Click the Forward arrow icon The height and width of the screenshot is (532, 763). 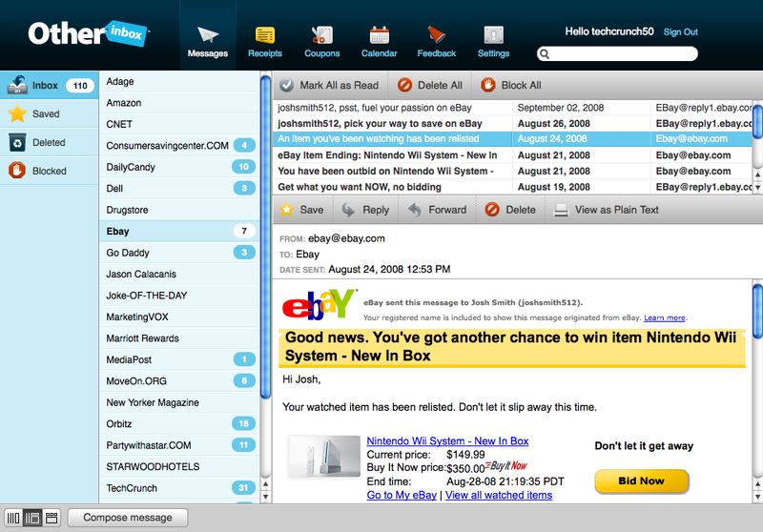coord(414,210)
